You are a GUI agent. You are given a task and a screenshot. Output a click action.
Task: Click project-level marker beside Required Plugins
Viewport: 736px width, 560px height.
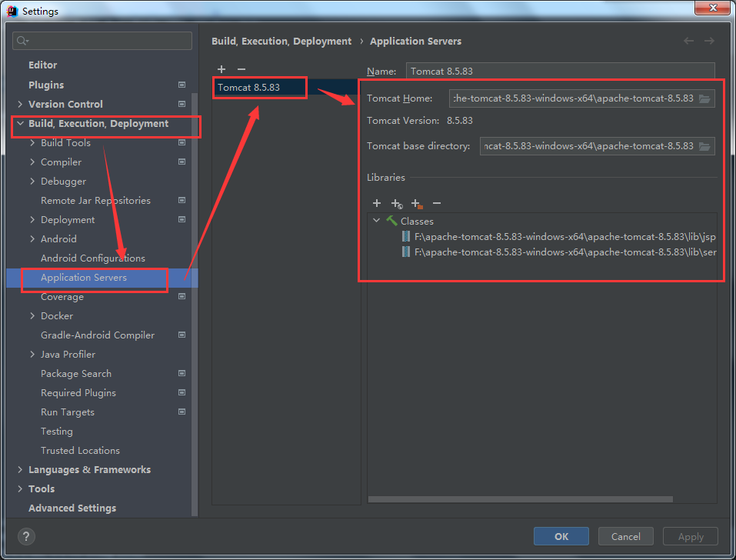pyautogui.click(x=182, y=392)
